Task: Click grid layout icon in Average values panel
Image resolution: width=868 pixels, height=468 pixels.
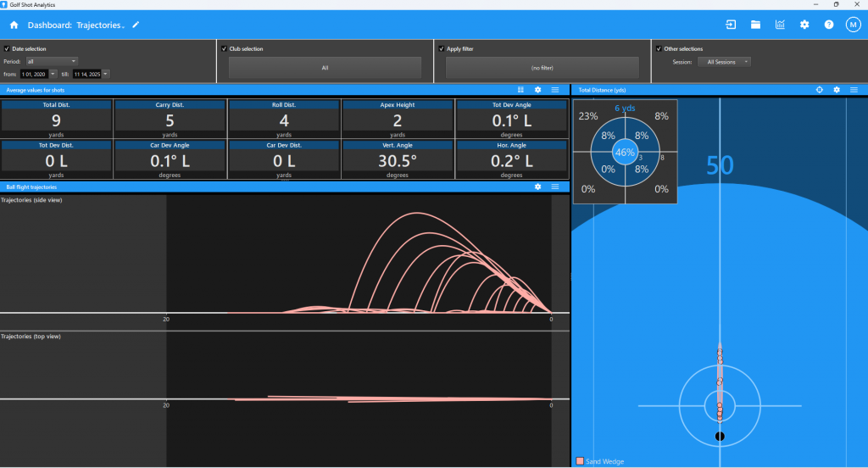Action: click(x=520, y=90)
